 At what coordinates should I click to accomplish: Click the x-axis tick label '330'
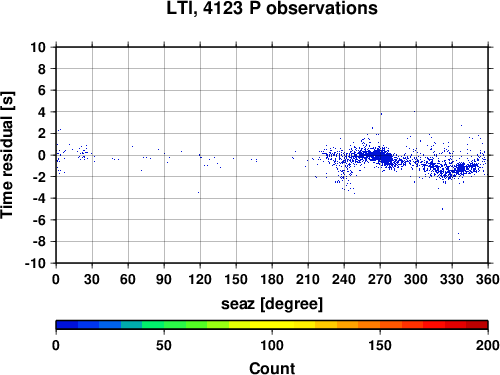click(x=452, y=279)
